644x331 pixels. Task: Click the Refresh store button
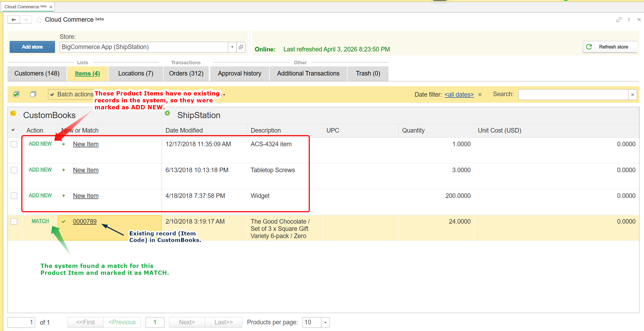click(x=609, y=47)
